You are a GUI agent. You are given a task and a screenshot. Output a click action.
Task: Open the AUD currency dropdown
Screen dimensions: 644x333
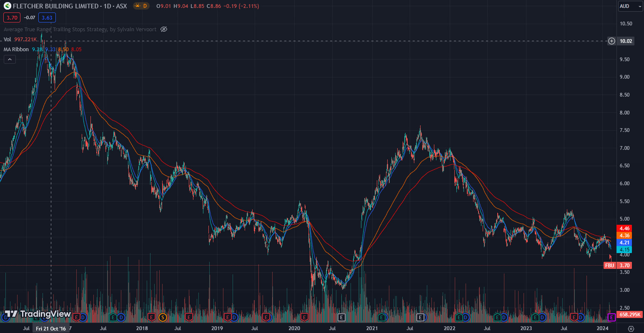point(630,6)
